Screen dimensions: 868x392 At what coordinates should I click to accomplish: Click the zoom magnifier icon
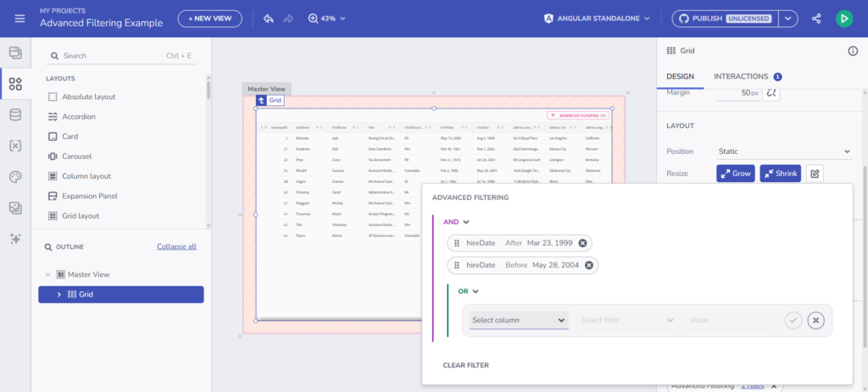(x=314, y=19)
